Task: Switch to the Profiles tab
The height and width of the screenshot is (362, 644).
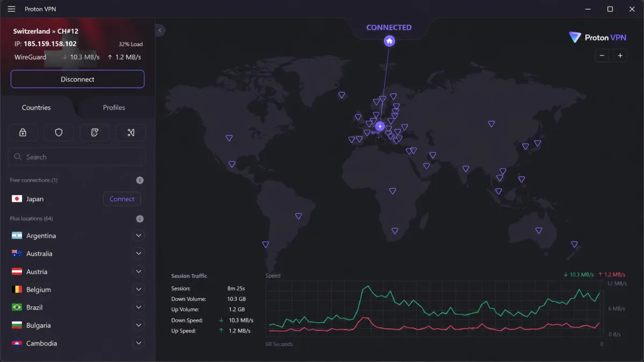Action: (114, 107)
